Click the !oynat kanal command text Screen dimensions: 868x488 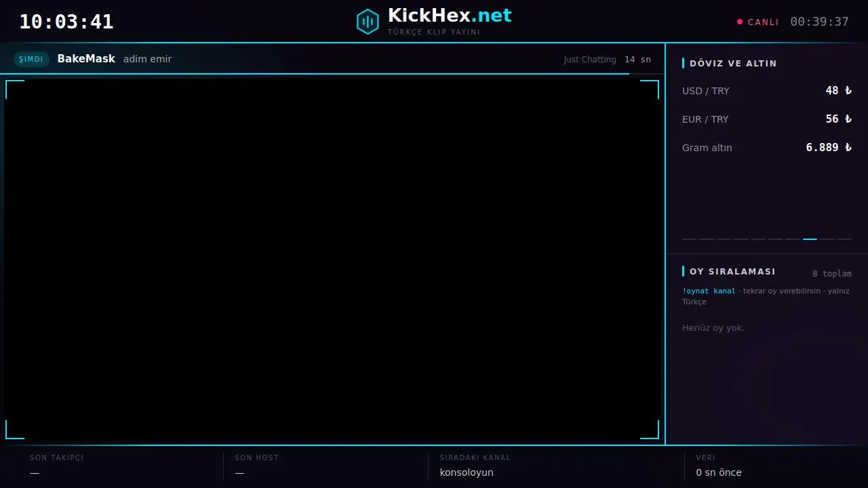point(709,291)
